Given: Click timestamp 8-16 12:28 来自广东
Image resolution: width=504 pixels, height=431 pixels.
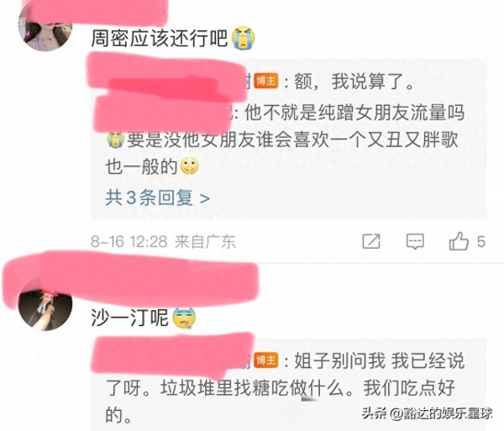Looking at the screenshot, I should coord(163,242).
